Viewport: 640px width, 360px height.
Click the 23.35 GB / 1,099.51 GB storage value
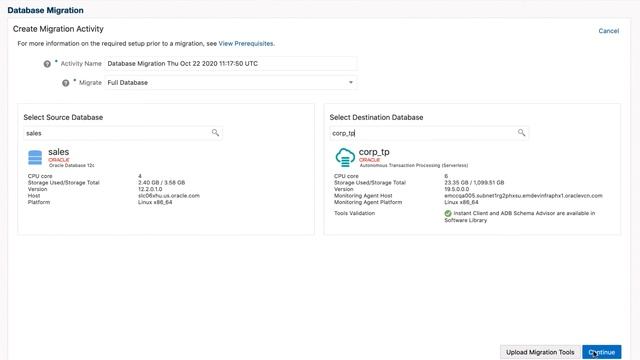pos(474,183)
